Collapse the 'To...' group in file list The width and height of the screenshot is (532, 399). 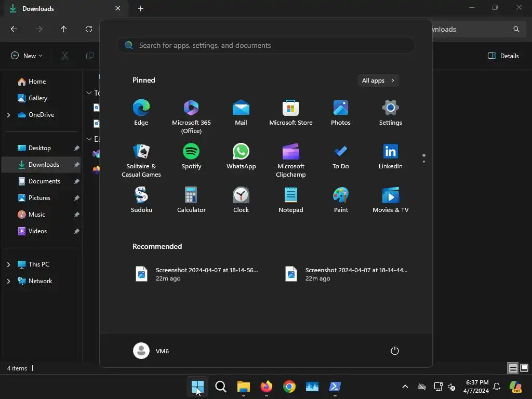pyautogui.click(x=89, y=92)
